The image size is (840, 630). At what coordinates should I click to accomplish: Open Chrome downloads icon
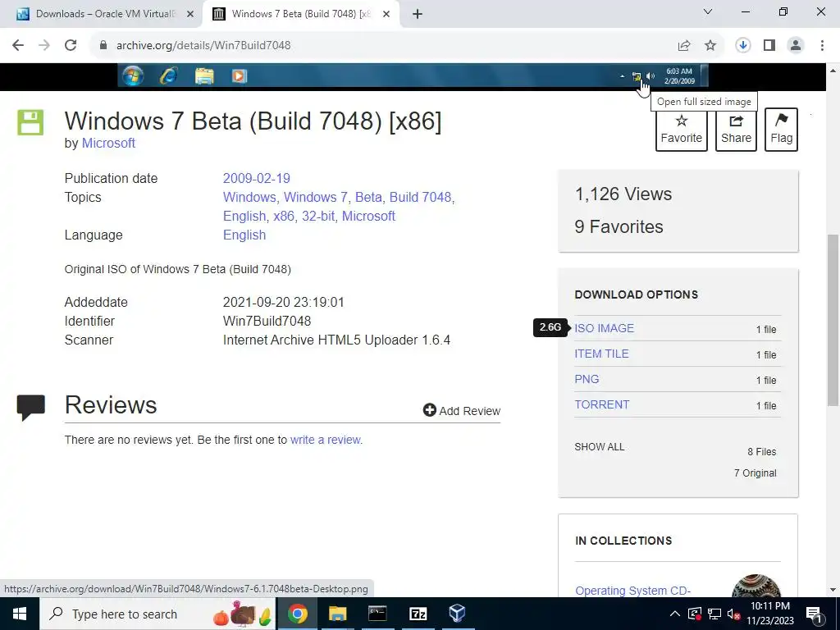(x=743, y=46)
